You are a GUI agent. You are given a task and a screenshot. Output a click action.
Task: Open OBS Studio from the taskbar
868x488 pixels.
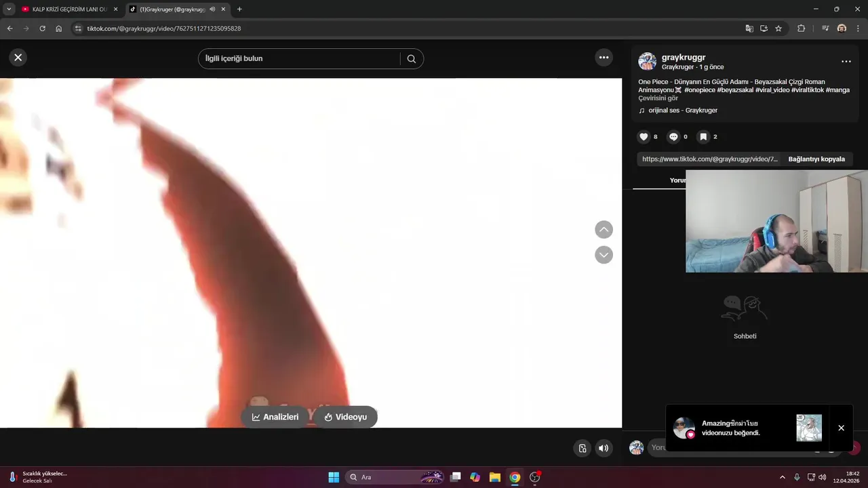534,477
